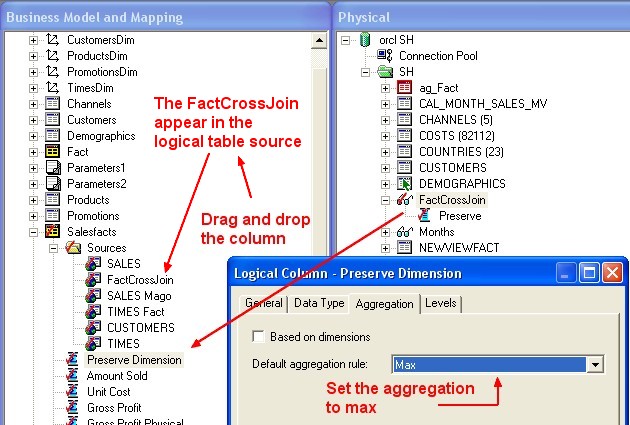The image size is (630, 425).
Task: Select the CUSTOMERS source under Sources
Action: (141, 328)
